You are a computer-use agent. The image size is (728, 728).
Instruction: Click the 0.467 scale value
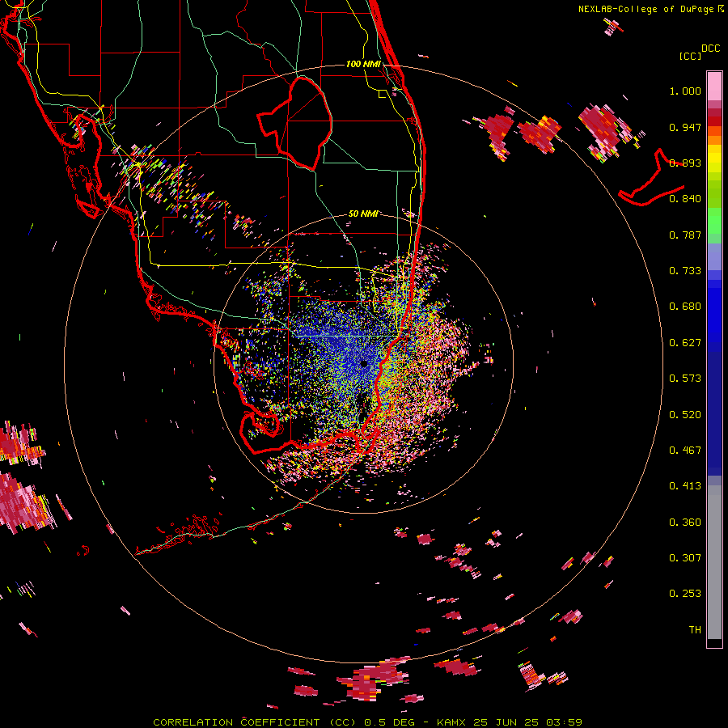click(x=685, y=451)
